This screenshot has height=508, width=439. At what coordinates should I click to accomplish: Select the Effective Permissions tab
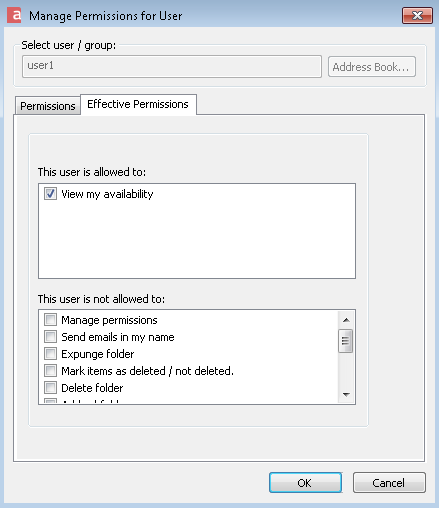[138, 104]
